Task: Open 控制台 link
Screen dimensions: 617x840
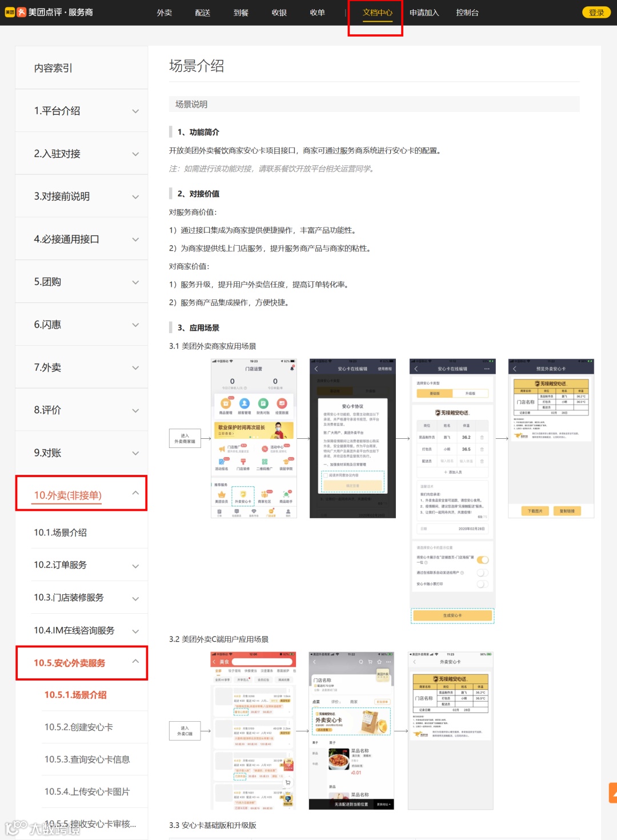Action: (x=467, y=13)
